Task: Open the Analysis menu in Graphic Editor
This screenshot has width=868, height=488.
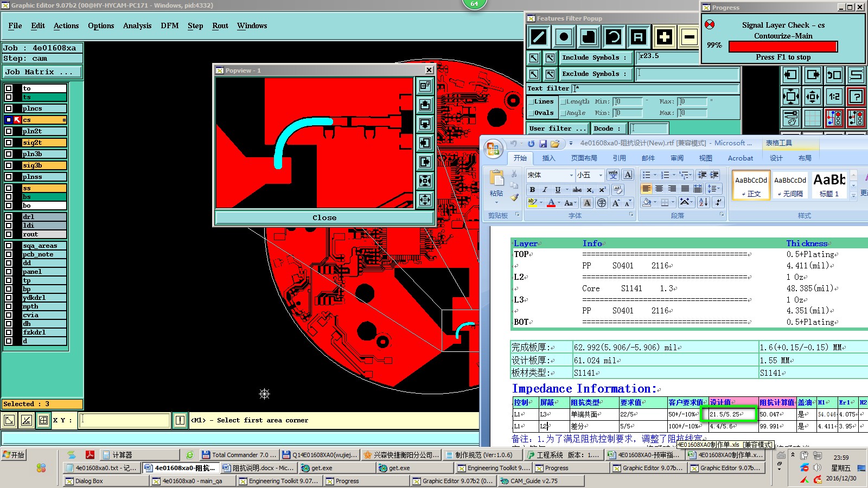Action: coord(137,25)
